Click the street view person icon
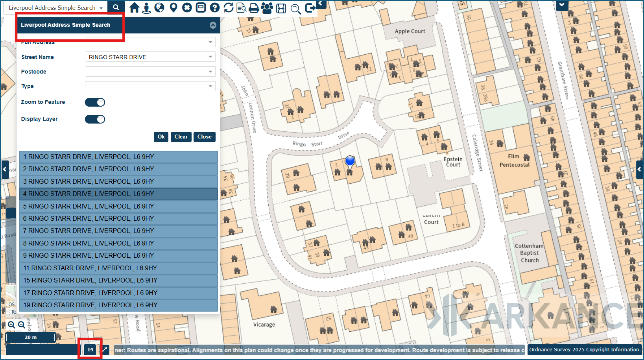The height and width of the screenshot is (360, 644). point(146,8)
